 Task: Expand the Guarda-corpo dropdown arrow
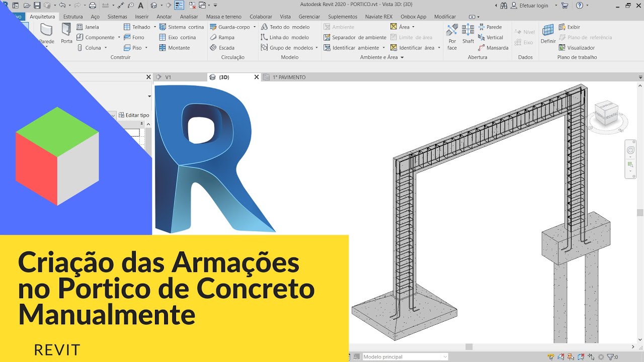(255, 27)
